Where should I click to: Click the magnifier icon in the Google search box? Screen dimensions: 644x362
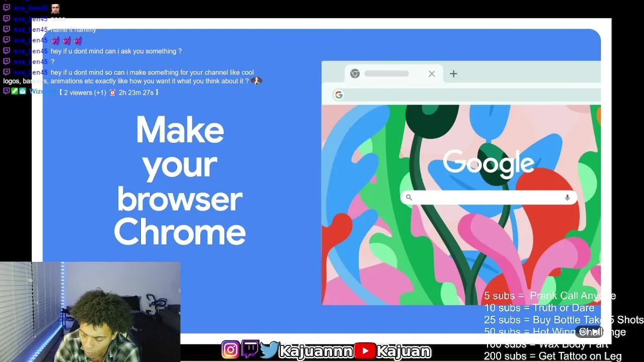coord(409,198)
